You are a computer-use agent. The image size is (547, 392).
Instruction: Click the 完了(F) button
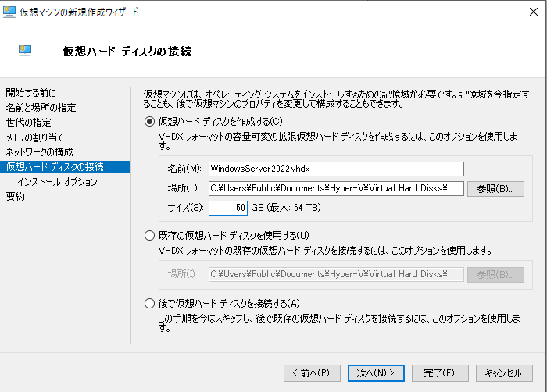point(440,373)
